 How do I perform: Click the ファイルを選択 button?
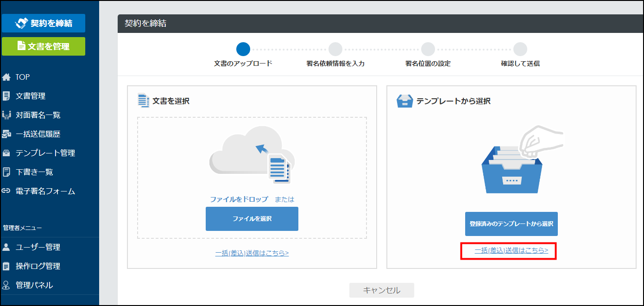click(252, 219)
